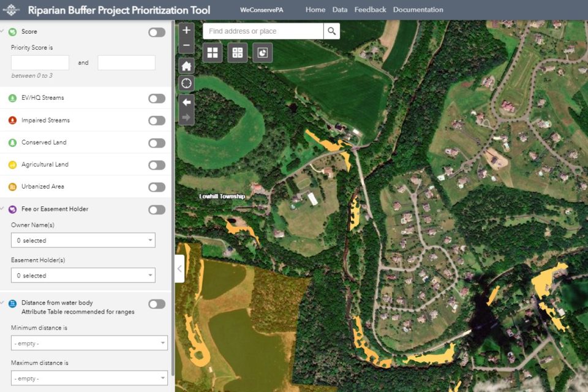This screenshot has height=392, width=588.
Task: Click the zoom in plus button
Action: 186,31
